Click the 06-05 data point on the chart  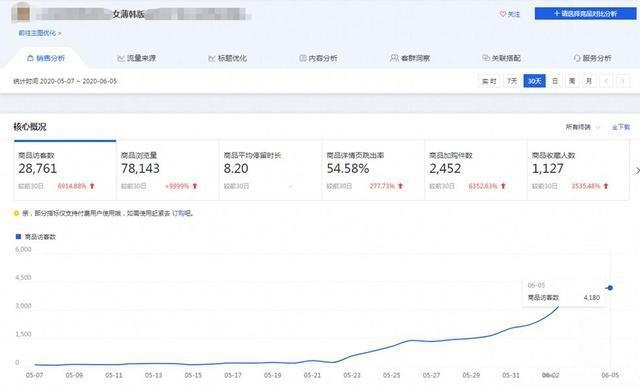click(x=610, y=288)
